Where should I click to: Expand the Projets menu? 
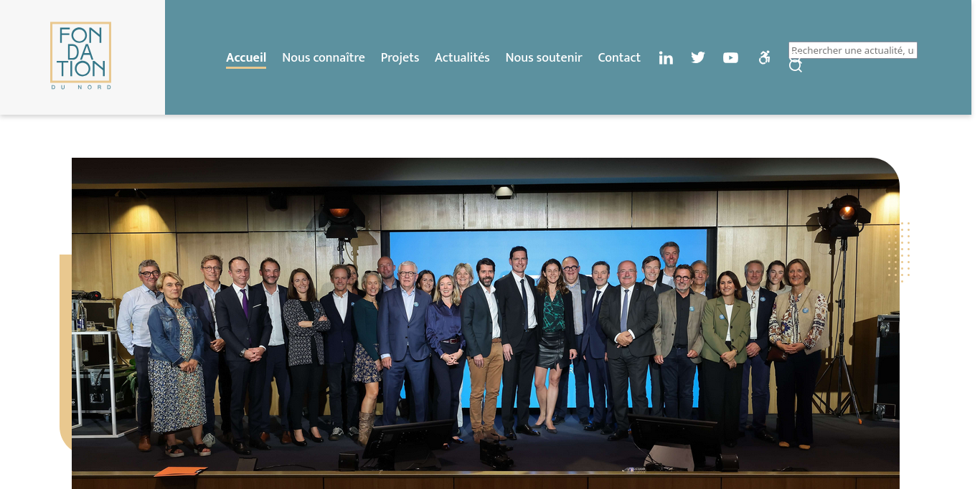pyautogui.click(x=400, y=57)
